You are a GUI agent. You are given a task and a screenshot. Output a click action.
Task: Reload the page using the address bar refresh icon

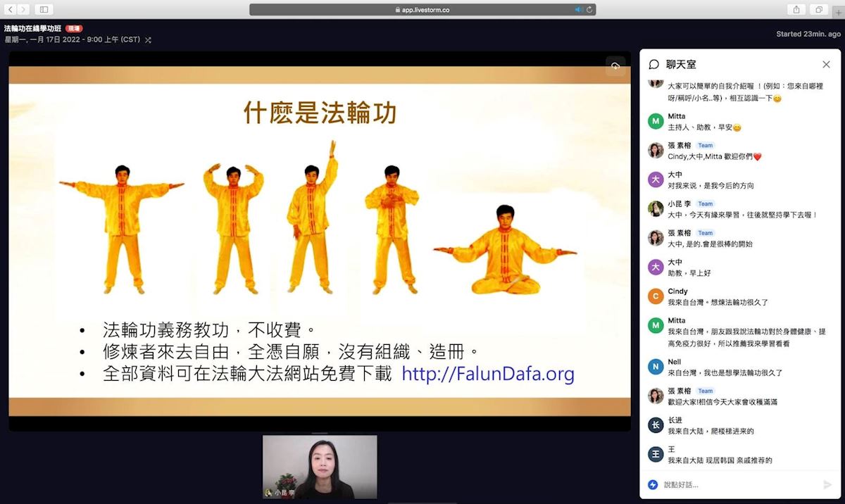tap(589, 10)
